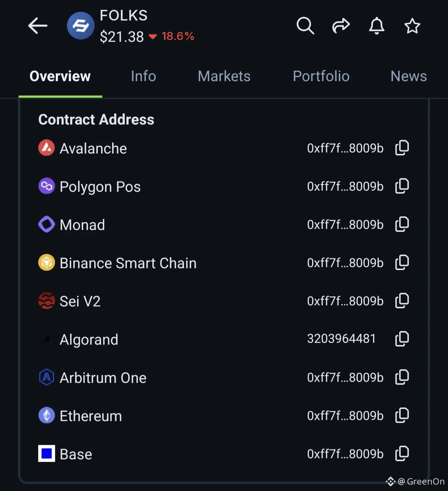Go back using the left arrow
The height and width of the screenshot is (491, 448).
click(x=38, y=26)
